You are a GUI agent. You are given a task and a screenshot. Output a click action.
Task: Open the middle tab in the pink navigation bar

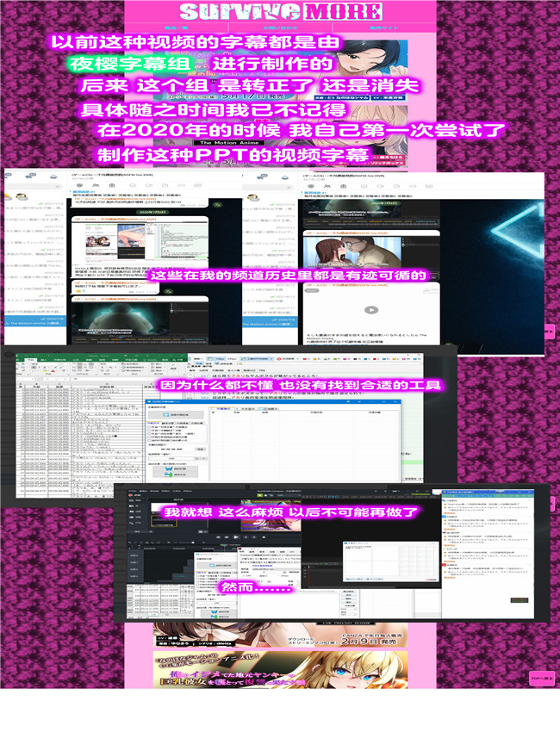[x=280, y=28]
